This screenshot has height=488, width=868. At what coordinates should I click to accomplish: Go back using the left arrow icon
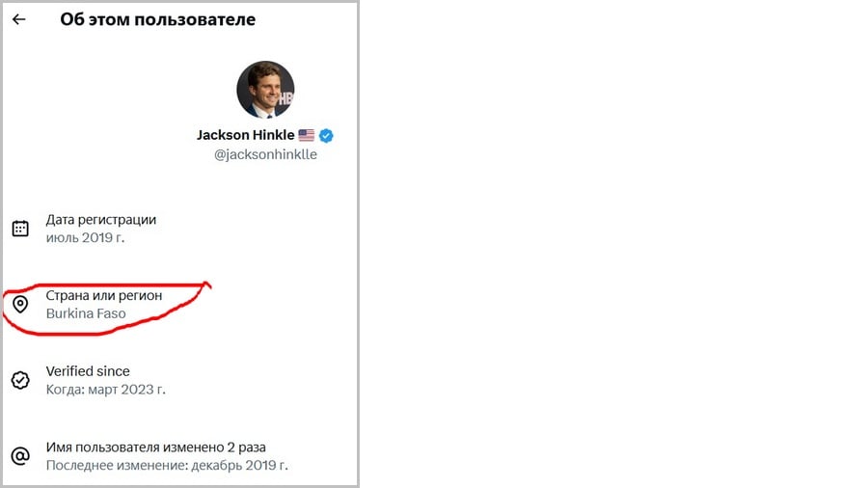point(19,19)
